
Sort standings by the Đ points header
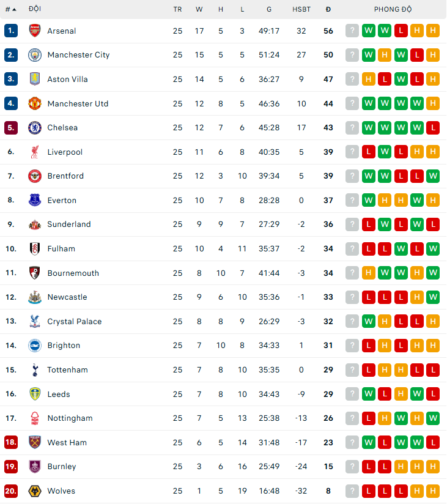328,9
